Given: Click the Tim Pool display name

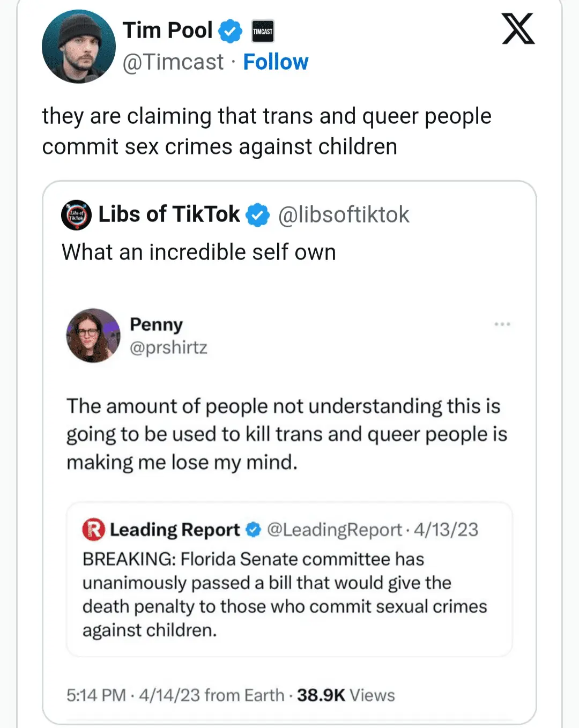Looking at the screenshot, I should (x=167, y=31).
